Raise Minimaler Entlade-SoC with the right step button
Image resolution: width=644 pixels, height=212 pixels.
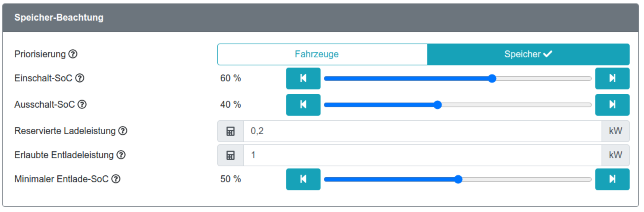coord(612,179)
